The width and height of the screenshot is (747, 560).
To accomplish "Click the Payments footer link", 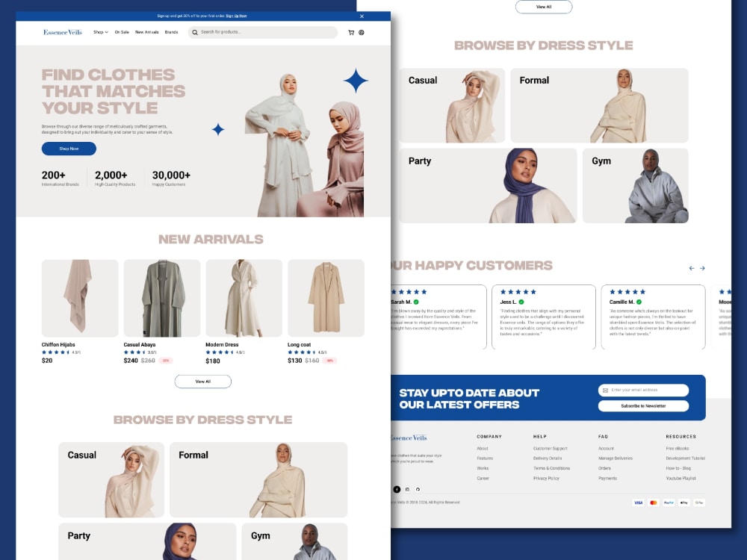I will (x=607, y=479).
